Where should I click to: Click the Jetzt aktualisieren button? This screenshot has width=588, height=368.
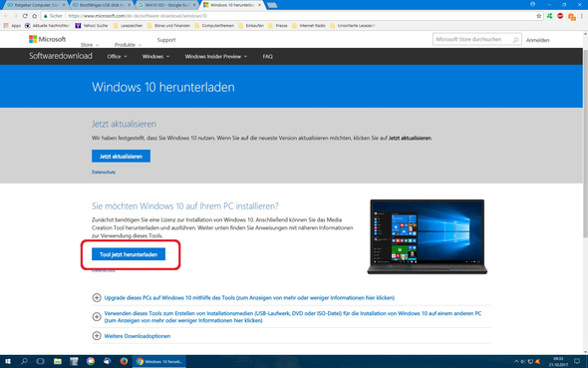[x=121, y=156]
